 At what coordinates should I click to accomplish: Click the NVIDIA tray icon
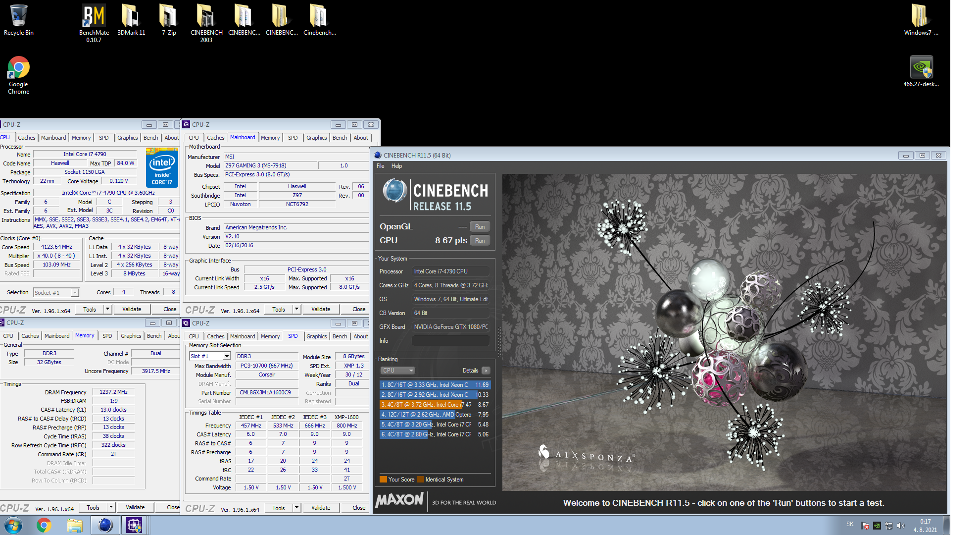coord(877,526)
